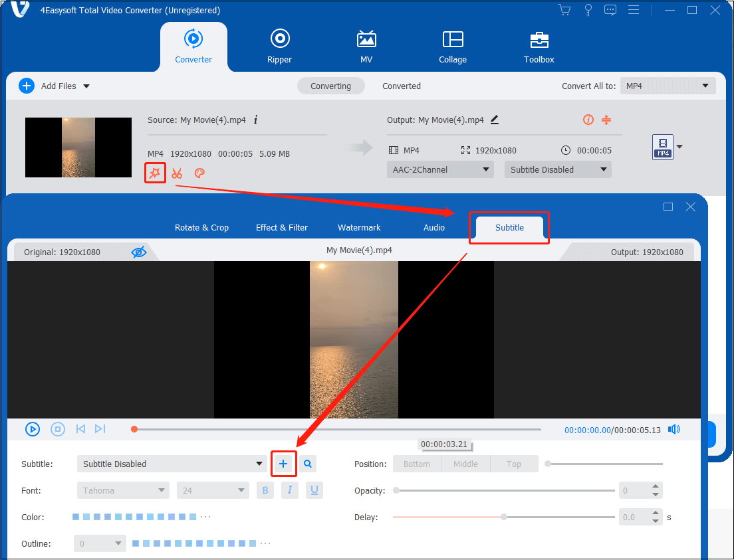Toggle italic subtitle formatting
734x560 pixels.
(x=290, y=490)
